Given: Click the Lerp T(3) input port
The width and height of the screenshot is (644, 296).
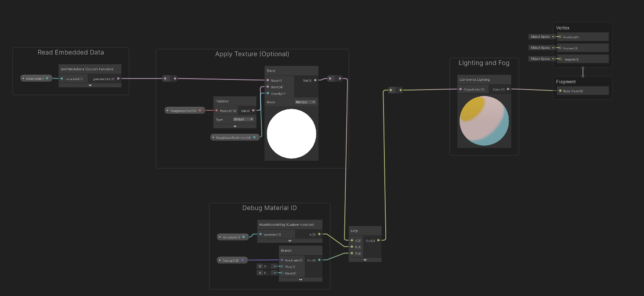Looking at the screenshot, I should point(352,253).
